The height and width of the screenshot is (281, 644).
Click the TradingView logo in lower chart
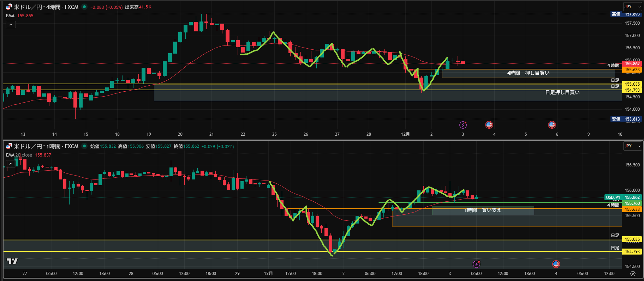tap(12, 261)
